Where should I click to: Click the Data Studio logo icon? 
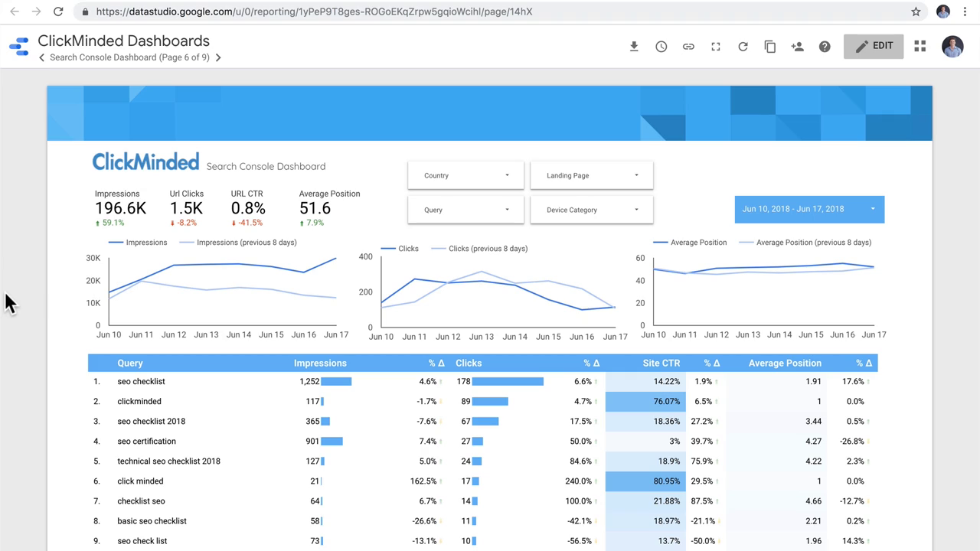pyautogui.click(x=18, y=46)
